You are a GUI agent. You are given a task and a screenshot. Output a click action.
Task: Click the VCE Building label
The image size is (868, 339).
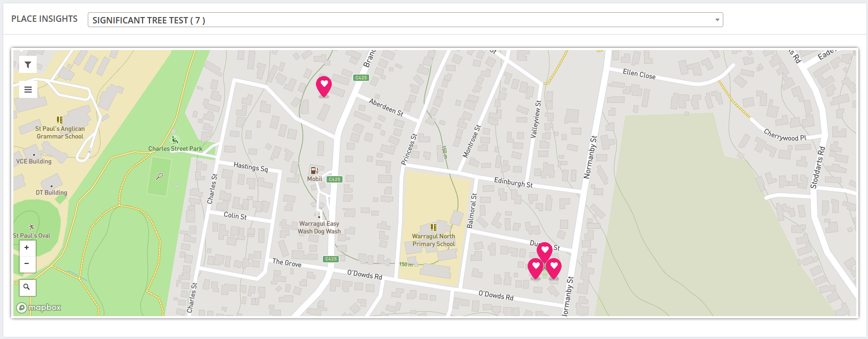34,161
